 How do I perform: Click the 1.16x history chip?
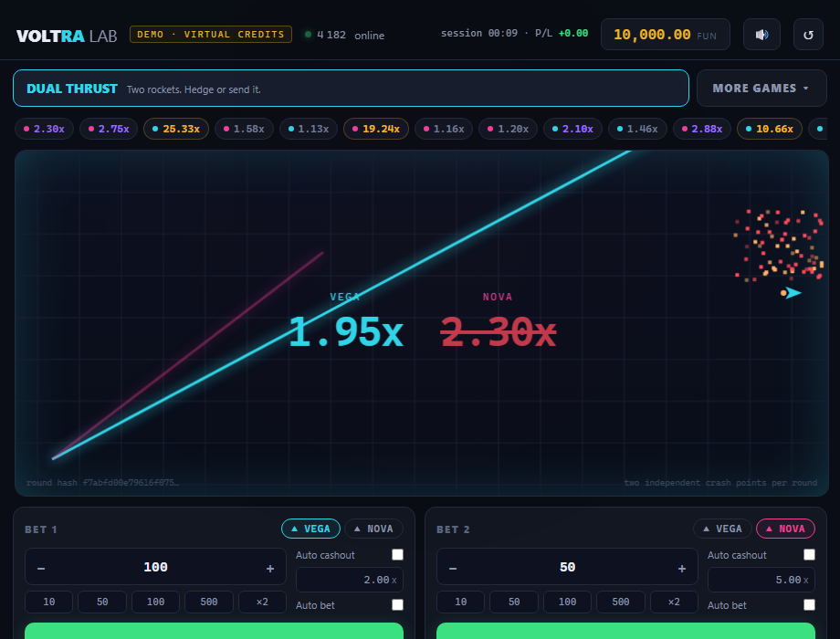tap(444, 129)
